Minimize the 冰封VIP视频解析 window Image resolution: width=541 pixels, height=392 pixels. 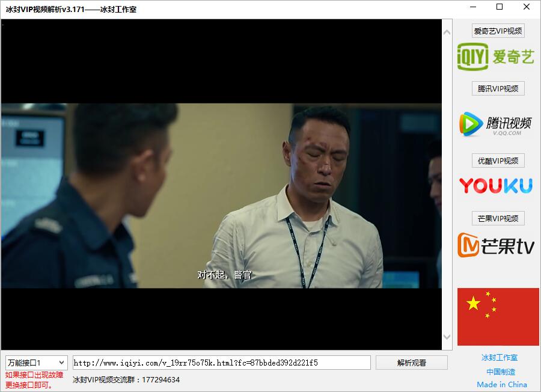click(473, 7)
